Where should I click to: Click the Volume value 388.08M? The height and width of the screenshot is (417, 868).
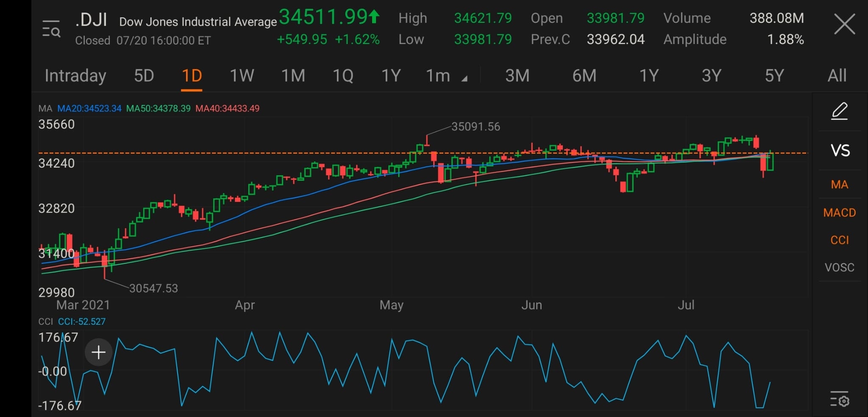[x=776, y=18]
